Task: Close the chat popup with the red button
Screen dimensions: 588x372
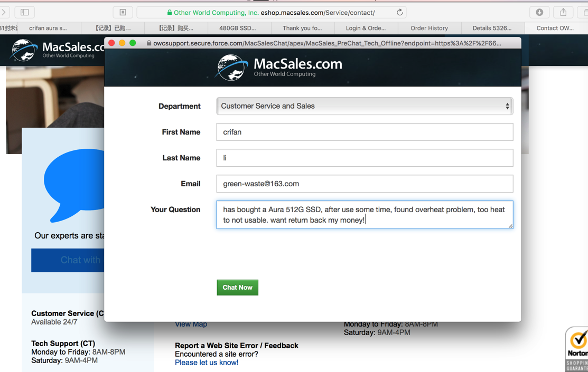Action: [112, 43]
